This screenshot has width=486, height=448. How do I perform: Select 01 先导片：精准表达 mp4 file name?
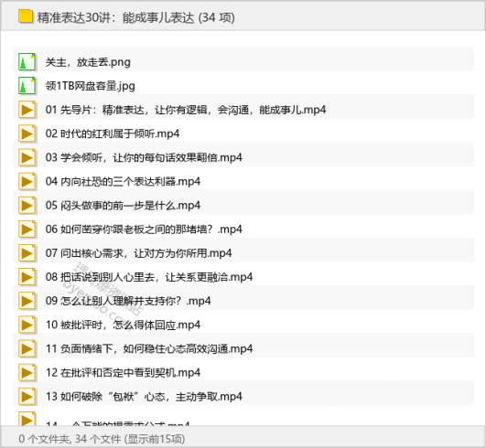[186, 110]
